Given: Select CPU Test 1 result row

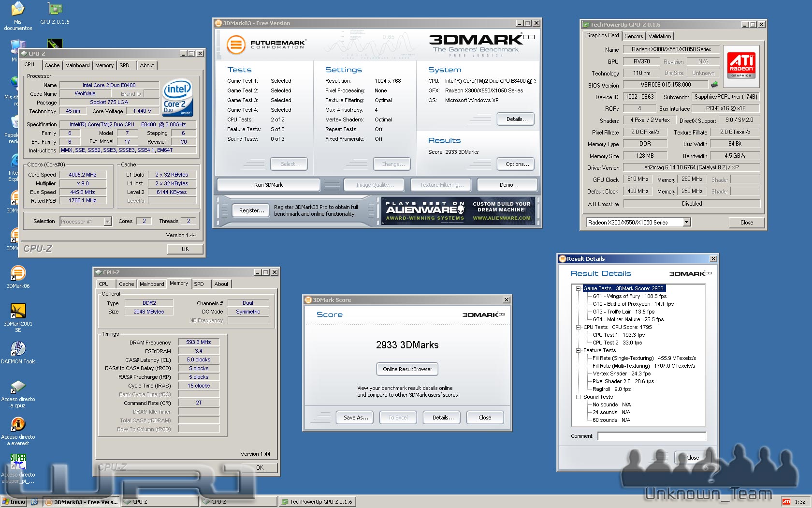Looking at the screenshot, I should [x=618, y=335].
